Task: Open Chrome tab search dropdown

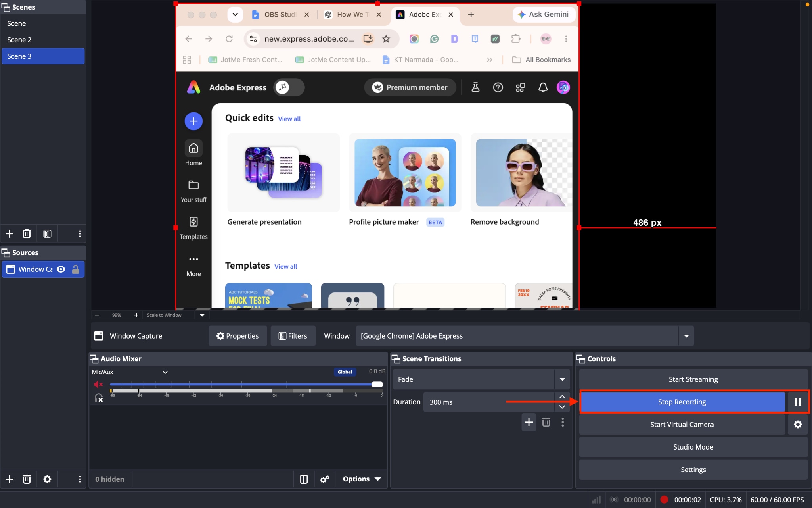Action: point(235,15)
